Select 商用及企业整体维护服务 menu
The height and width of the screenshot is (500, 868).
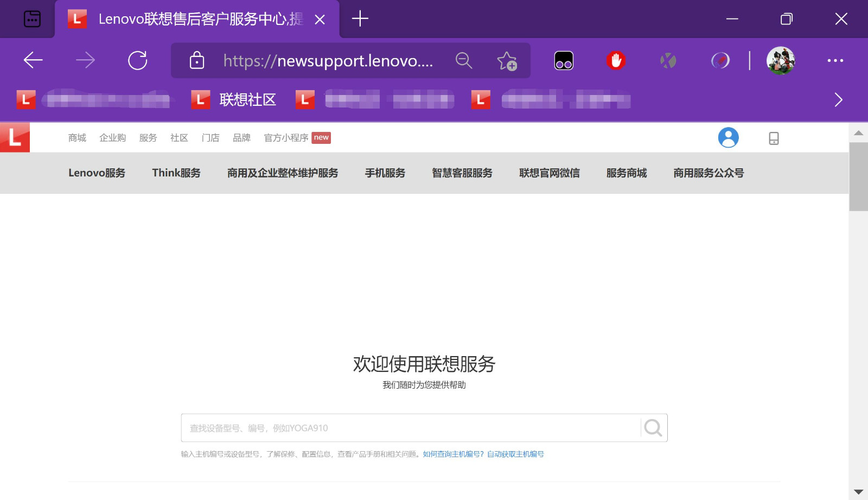tap(283, 173)
